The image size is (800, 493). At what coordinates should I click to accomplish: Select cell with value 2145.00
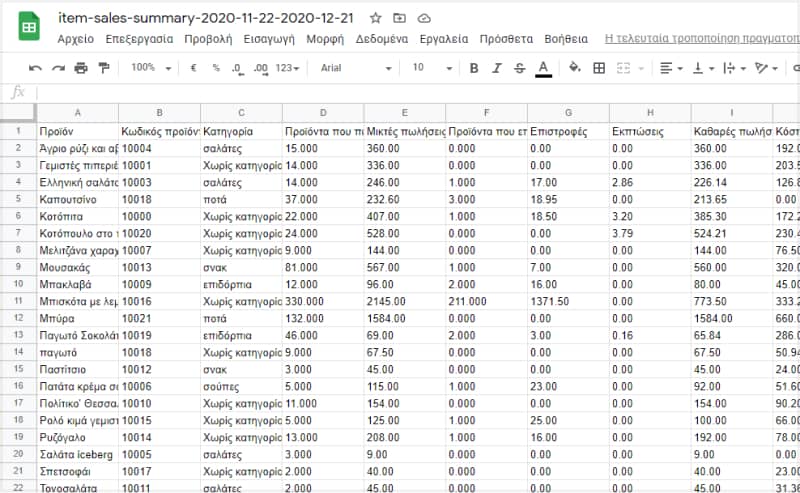[405, 302]
